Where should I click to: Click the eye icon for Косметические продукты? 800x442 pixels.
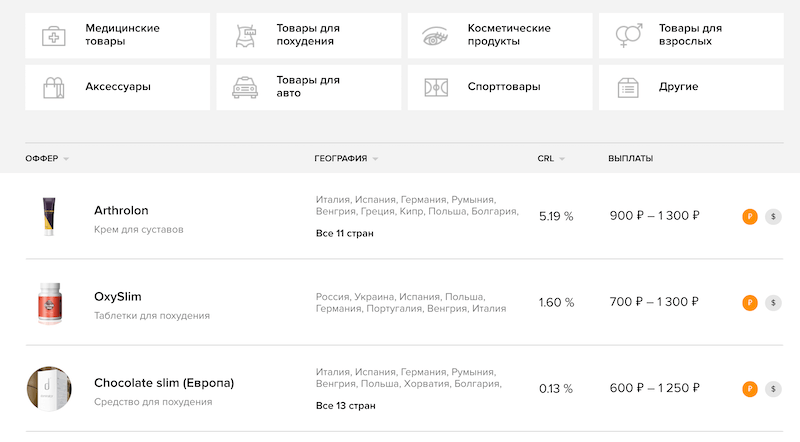pyautogui.click(x=437, y=36)
